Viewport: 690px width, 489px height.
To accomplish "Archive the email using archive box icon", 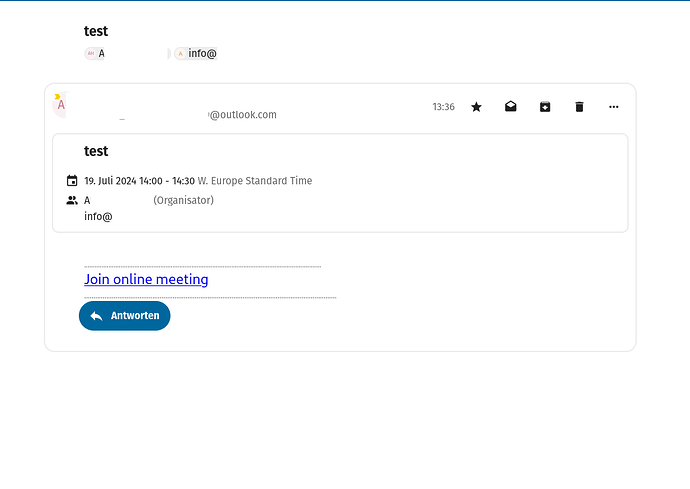I will pos(545,107).
